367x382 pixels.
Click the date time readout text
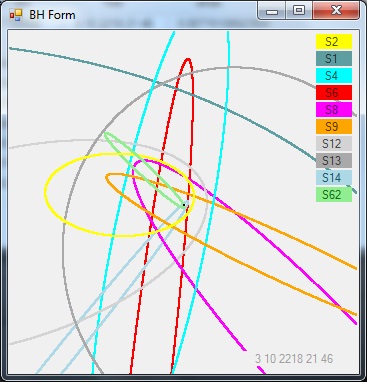(294, 359)
